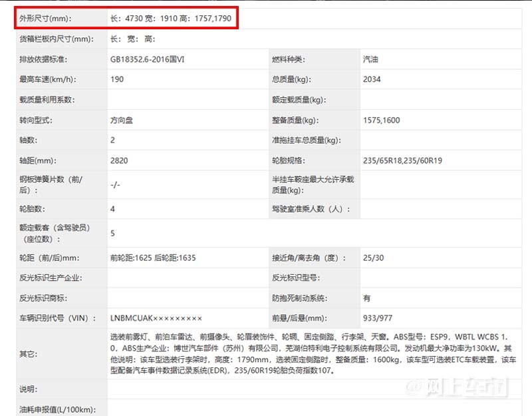Click the 前悬/后悬(mm) label
The image size is (532, 416).
coord(299,318)
